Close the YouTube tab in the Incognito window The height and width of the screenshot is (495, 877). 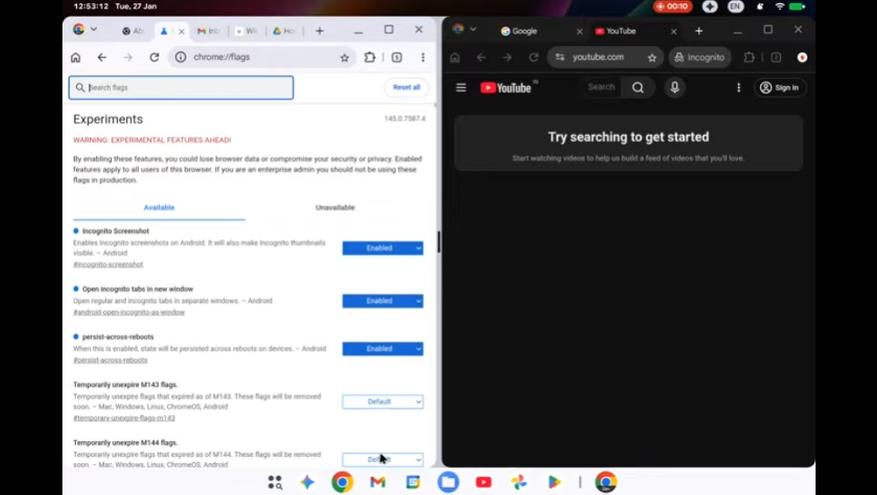(673, 32)
